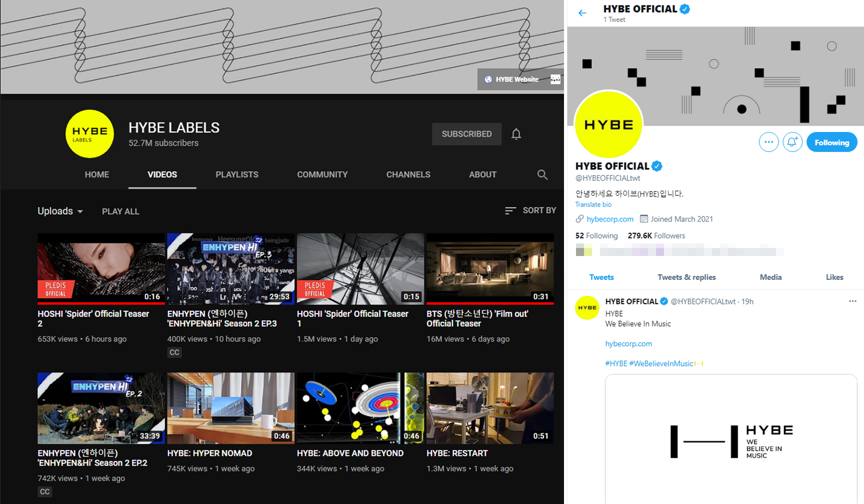
Task: Click the HYBE: RESTART video title
Action: [x=457, y=453]
